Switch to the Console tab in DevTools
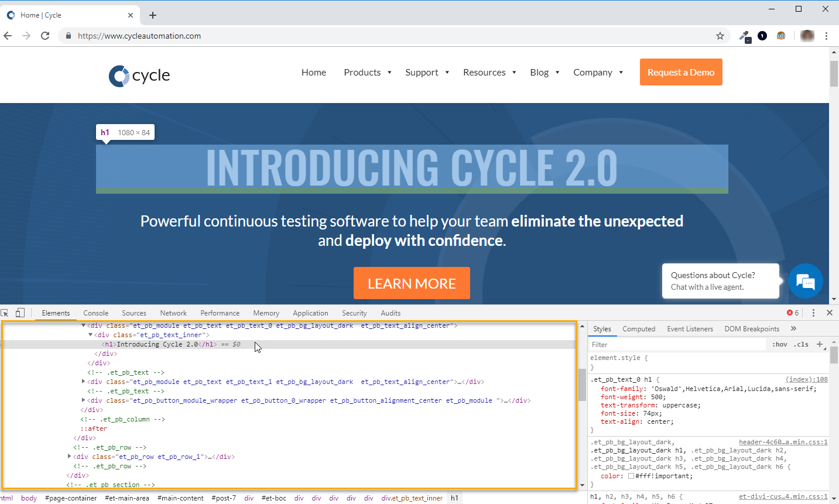 click(95, 313)
